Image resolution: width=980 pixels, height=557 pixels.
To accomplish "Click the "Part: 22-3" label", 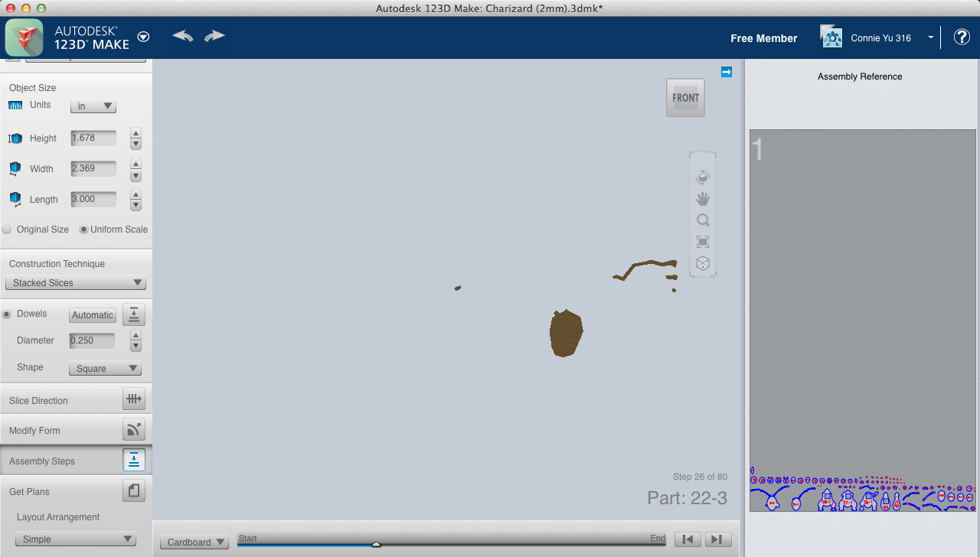I will [687, 498].
